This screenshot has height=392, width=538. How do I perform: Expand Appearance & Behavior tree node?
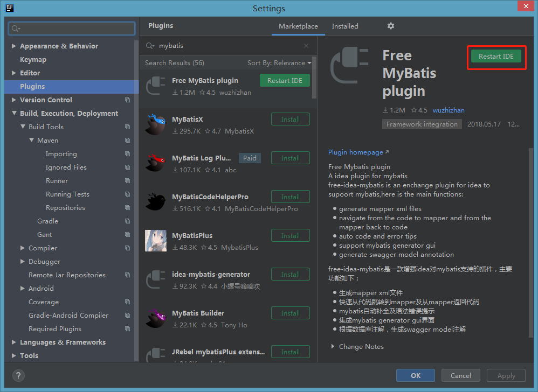[x=13, y=46]
